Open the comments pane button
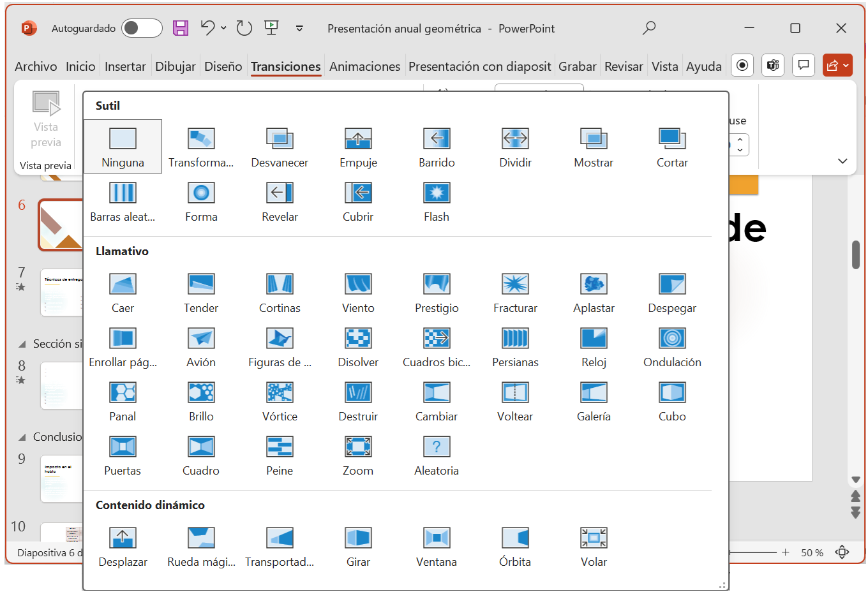Image resolution: width=868 pixels, height=599 pixels. click(804, 65)
